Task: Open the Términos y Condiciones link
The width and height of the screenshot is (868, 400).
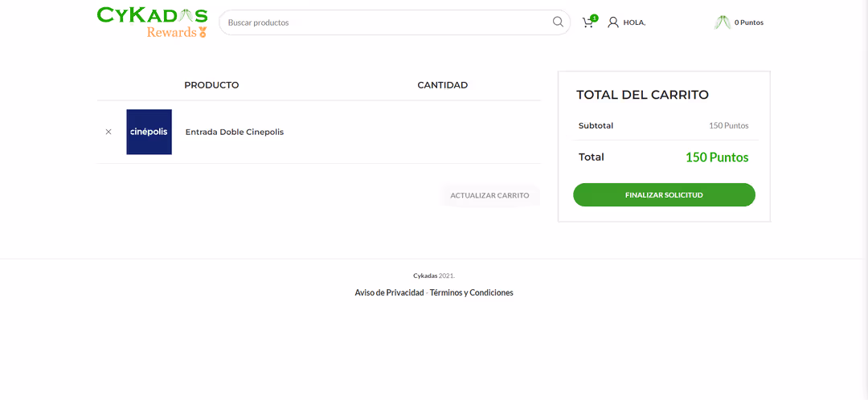Action: 471,292
